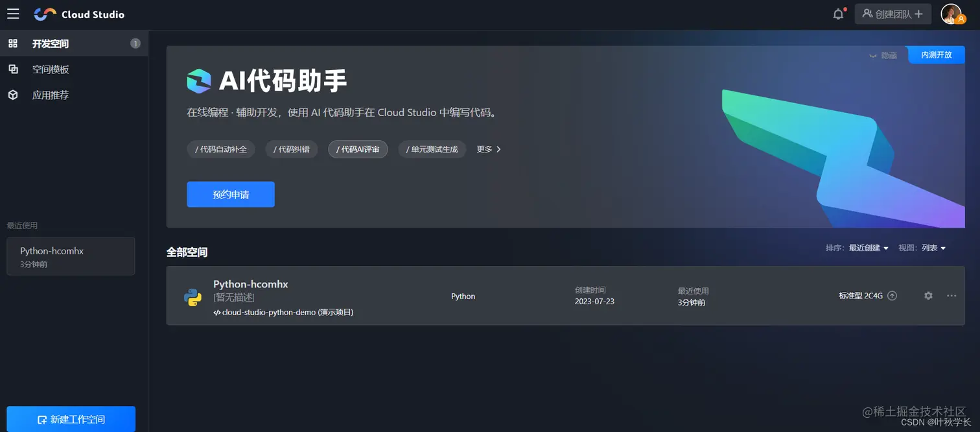The height and width of the screenshot is (432, 980).
Task: Click the AI代码助手 logo icon
Action: pos(199,81)
